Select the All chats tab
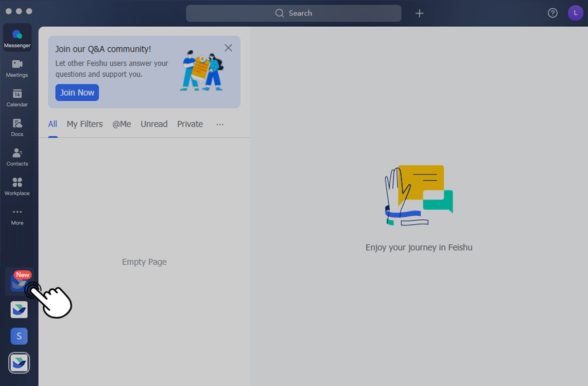 point(53,124)
